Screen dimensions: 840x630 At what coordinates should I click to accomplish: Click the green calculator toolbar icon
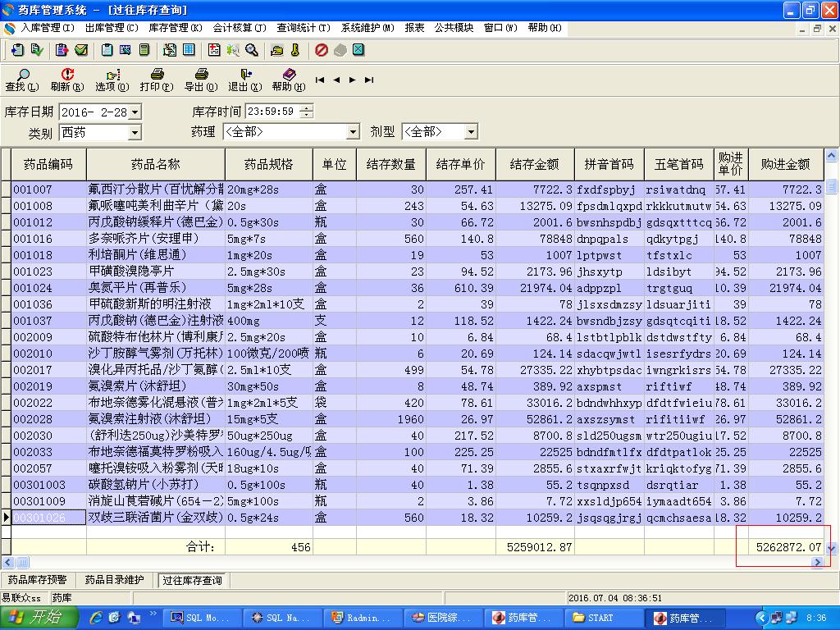pos(144,50)
